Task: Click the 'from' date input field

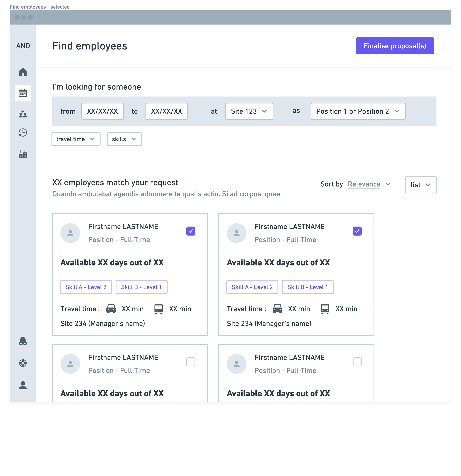Action: (102, 111)
